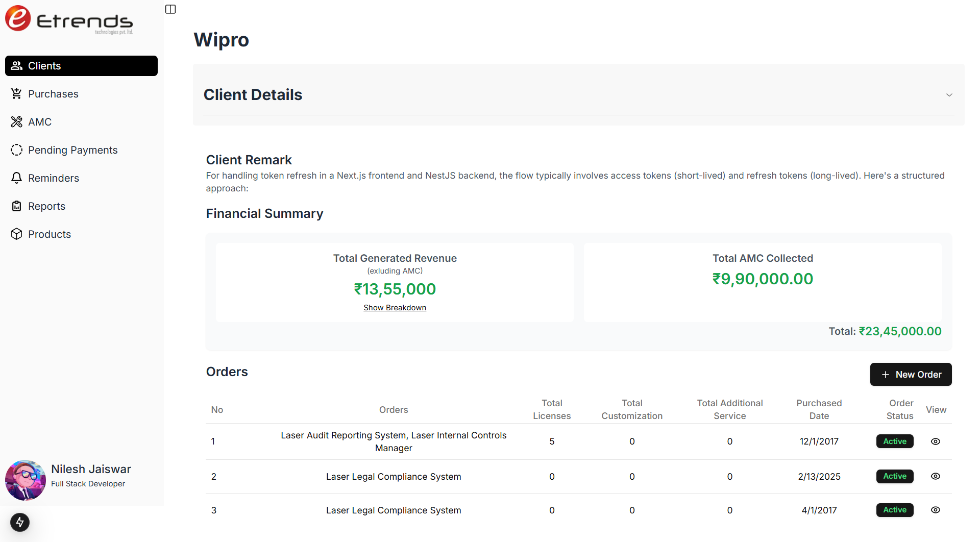
Task: Click the license count 5 in order 1
Action: (x=552, y=441)
